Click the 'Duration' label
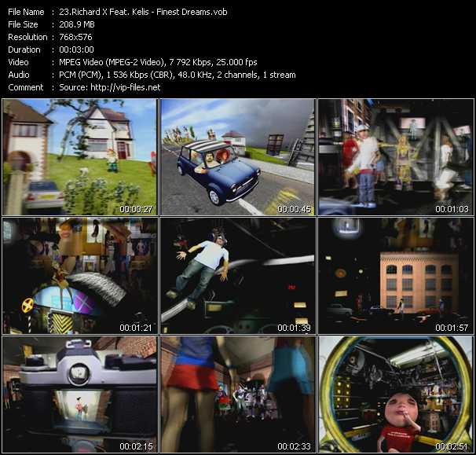Viewport: 476px width, 455px height. coord(24,50)
